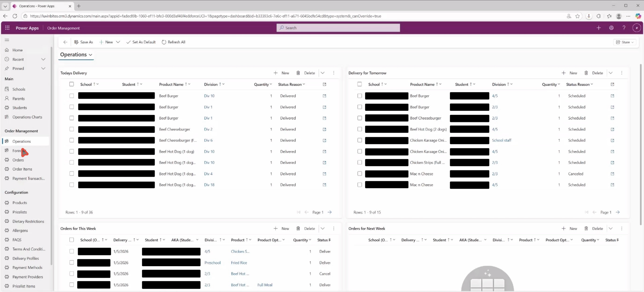Tick the Fried Rice Preschool order checkbox
Image resolution: width=644 pixels, height=292 pixels.
[x=71, y=263]
